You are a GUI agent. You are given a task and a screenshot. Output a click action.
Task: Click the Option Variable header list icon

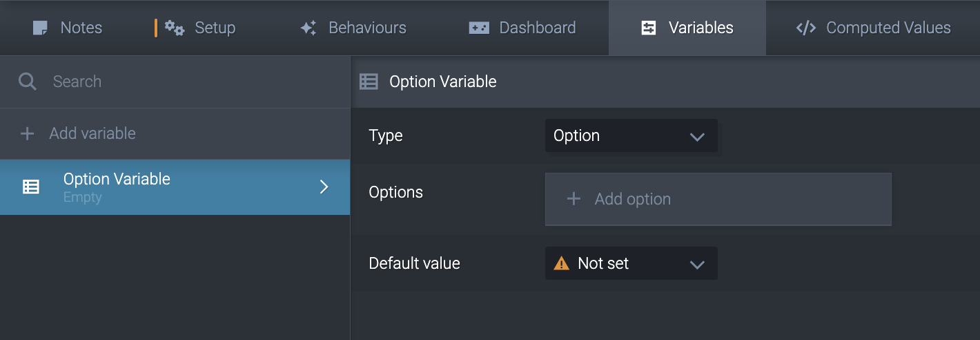point(369,82)
